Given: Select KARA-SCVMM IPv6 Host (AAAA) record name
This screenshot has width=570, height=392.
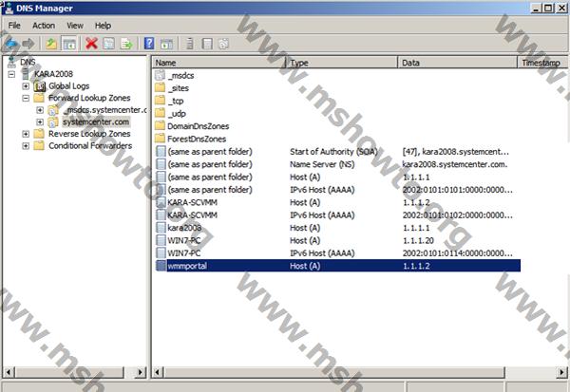Looking at the screenshot, I should tap(192, 215).
